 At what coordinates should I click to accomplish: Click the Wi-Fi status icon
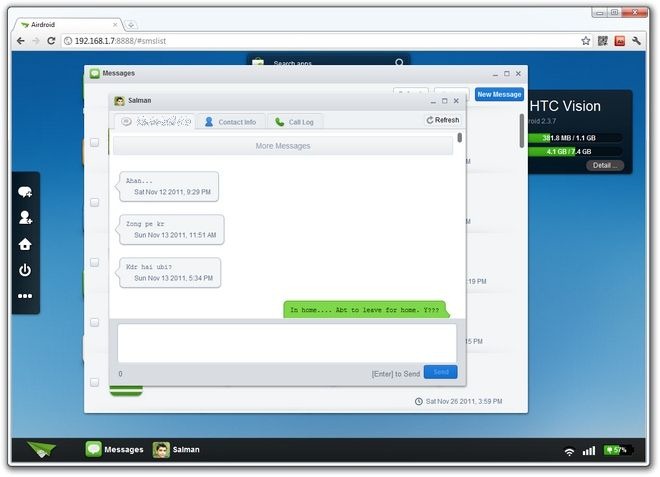click(569, 451)
